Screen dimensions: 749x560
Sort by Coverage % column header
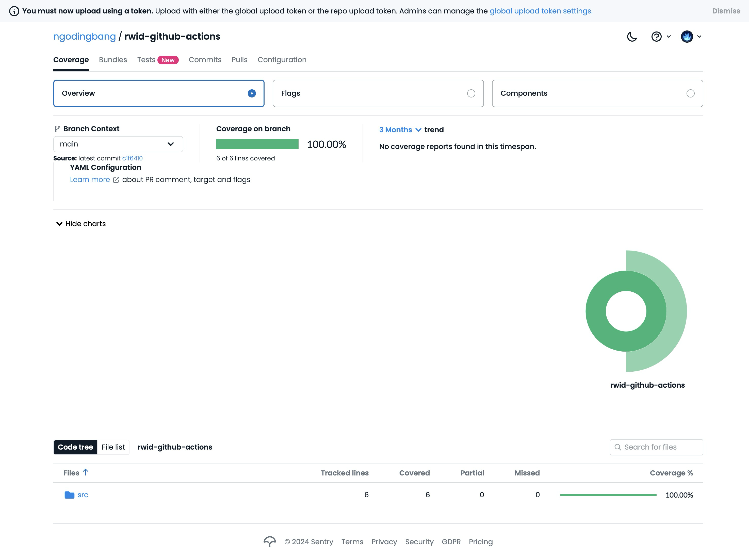[x=672, y=473]
